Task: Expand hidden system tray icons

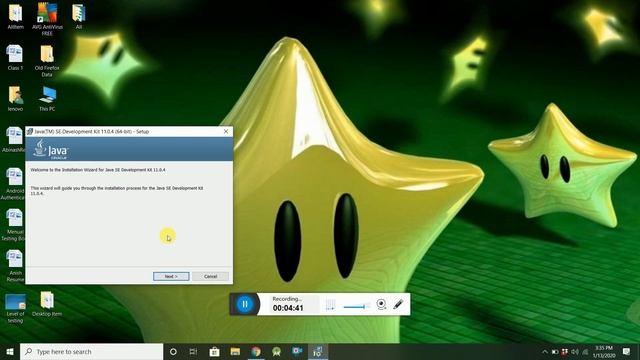Action: [544, 351]
